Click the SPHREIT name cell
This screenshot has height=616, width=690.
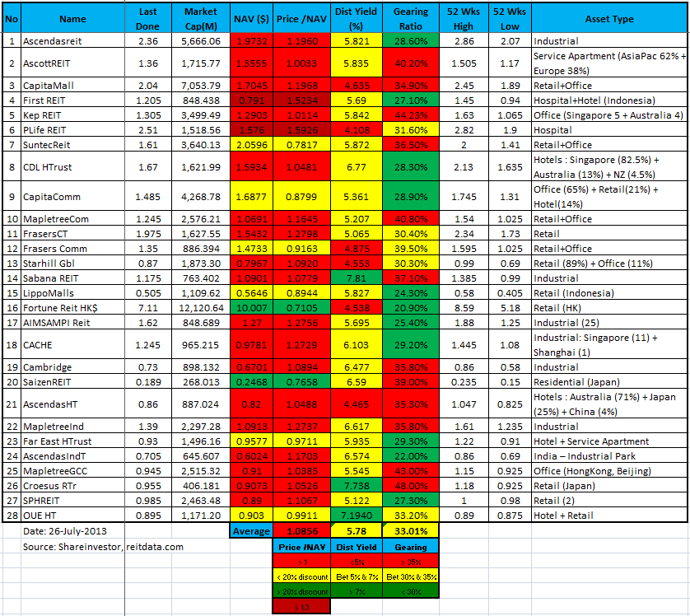[x=72, y=500]
